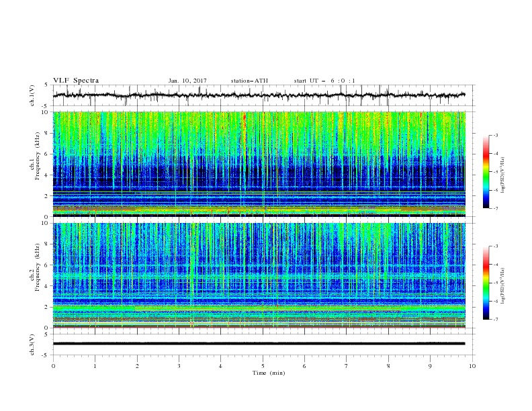Click inside the ch.2 spectrogram panel
The height and width of the screenshot is (411, 532).
tap(259, 275)
